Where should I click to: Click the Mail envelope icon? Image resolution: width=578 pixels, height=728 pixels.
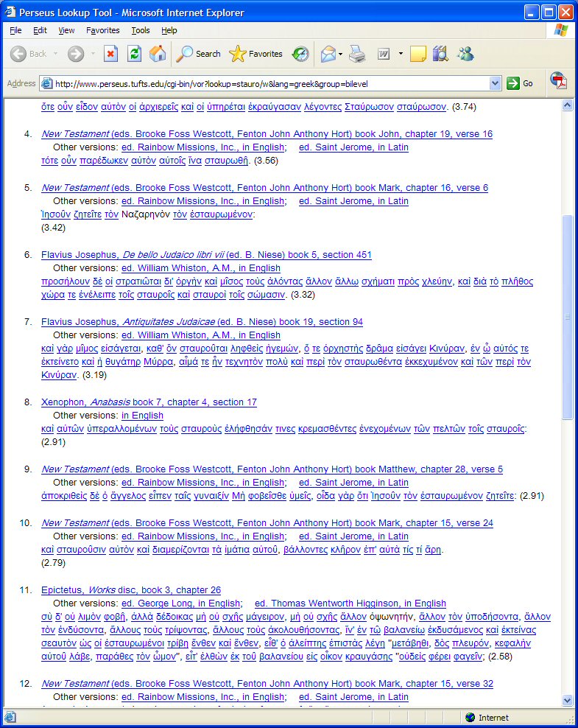point(328,54)
